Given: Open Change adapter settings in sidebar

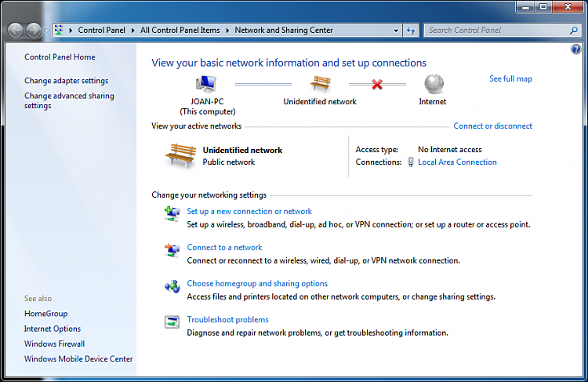Looking at the screenshot, I should click(x=67, y=81).
